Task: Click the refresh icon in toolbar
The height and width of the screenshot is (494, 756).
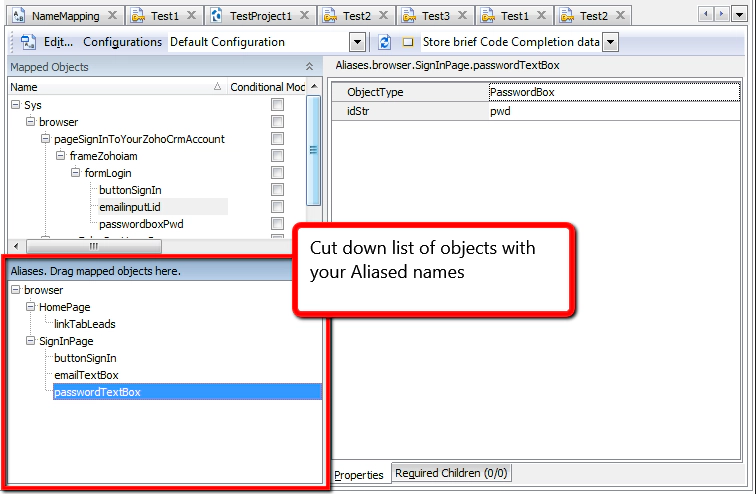Action: coord(384,42)
